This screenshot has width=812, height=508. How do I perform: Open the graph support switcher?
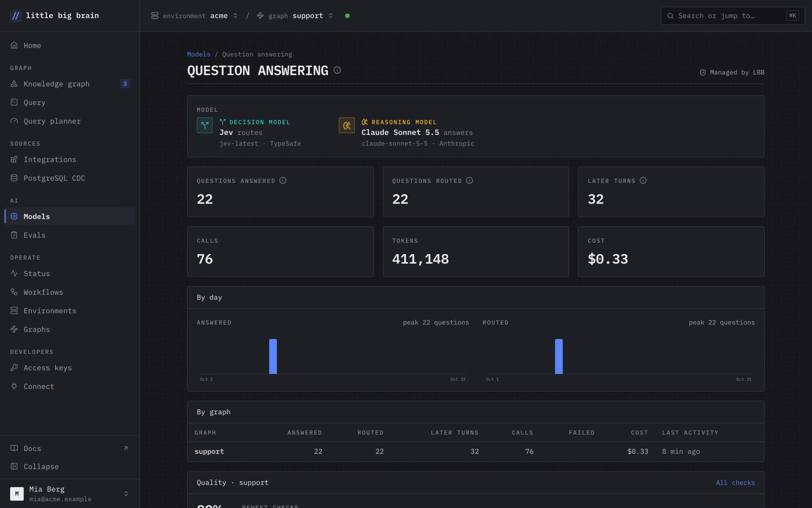(x=295, y=16)
